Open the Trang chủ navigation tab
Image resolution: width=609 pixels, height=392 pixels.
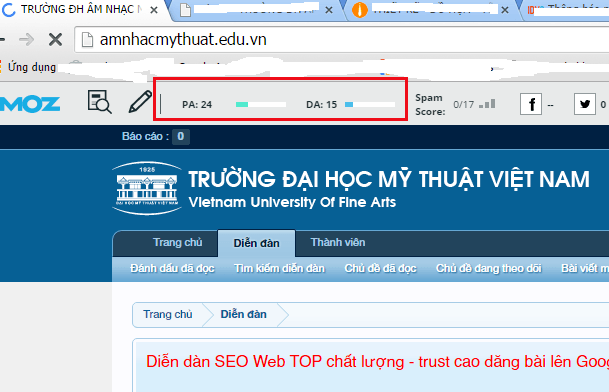(177, 242)
